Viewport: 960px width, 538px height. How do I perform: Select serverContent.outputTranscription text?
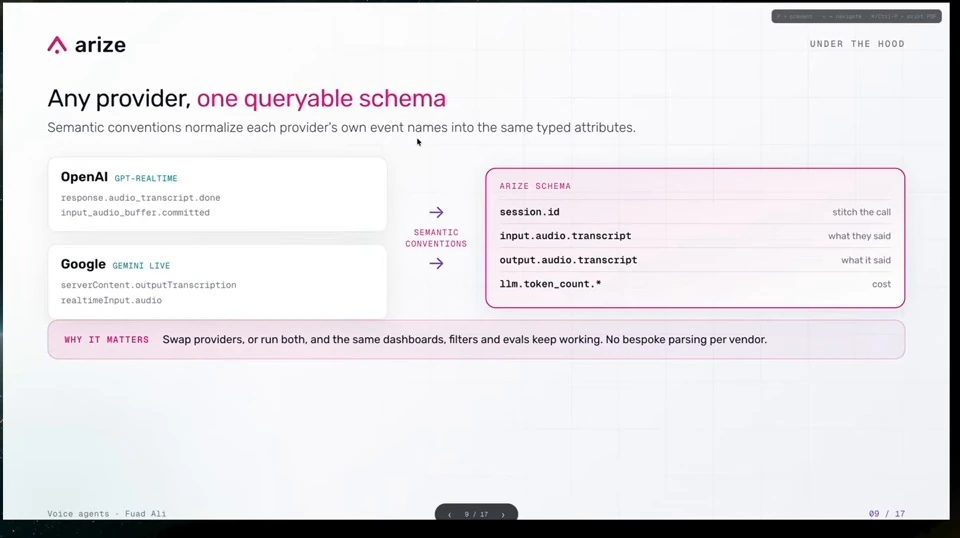pos(148,285)
